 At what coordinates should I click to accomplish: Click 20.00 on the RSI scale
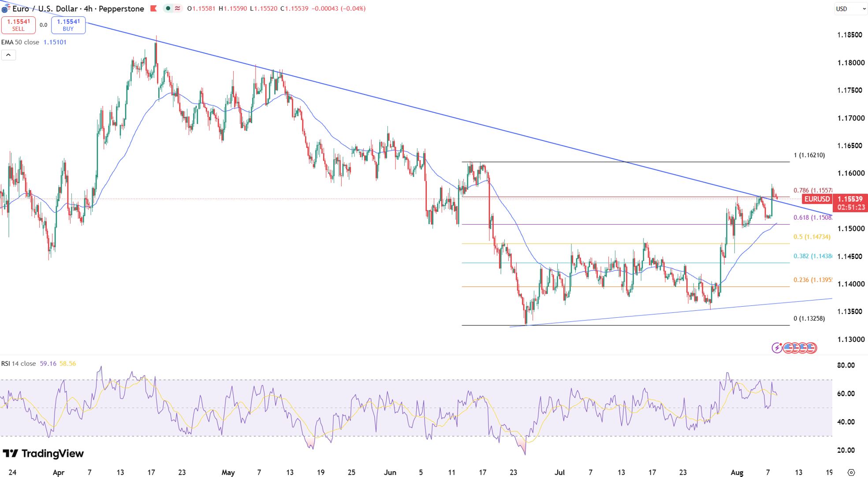tap(846, 450)
